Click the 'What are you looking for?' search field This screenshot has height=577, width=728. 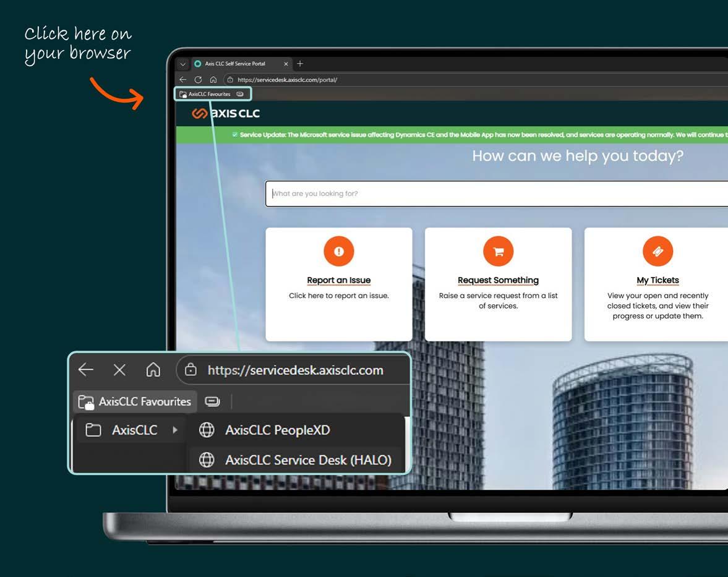point(497,194)
